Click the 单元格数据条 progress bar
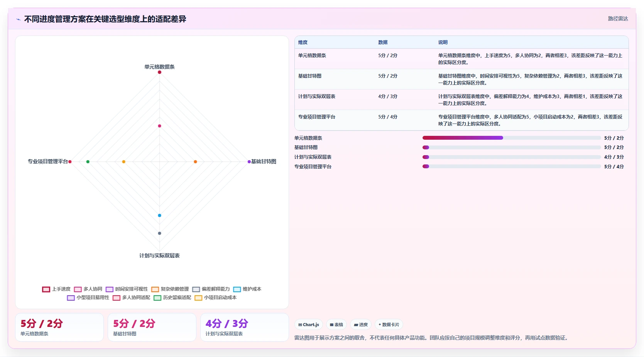 point(512,138)
